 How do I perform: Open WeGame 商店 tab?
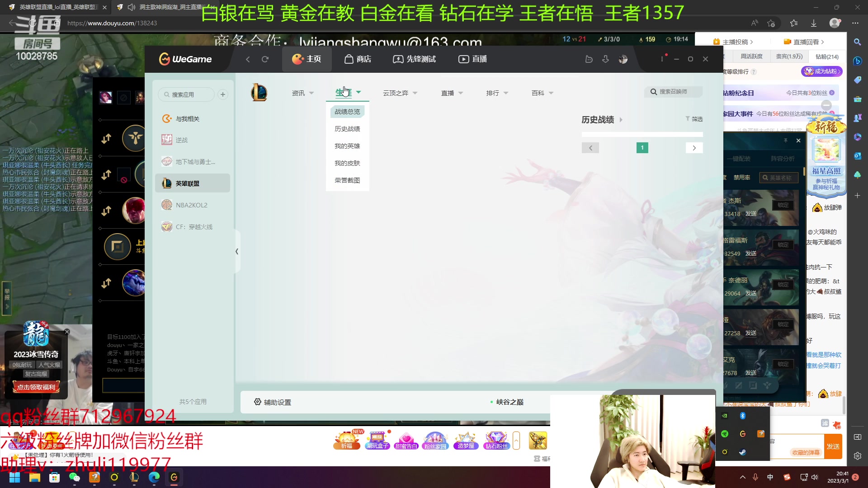358,59
